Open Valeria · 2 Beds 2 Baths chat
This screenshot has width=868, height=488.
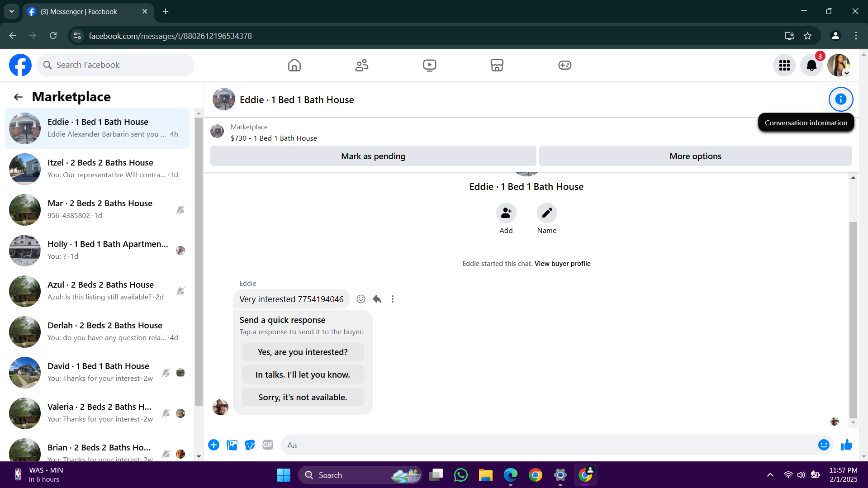click(97, 413)
